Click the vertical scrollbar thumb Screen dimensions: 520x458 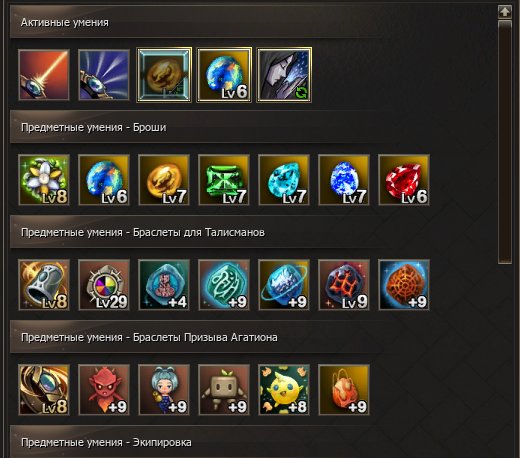coord(505,142)
